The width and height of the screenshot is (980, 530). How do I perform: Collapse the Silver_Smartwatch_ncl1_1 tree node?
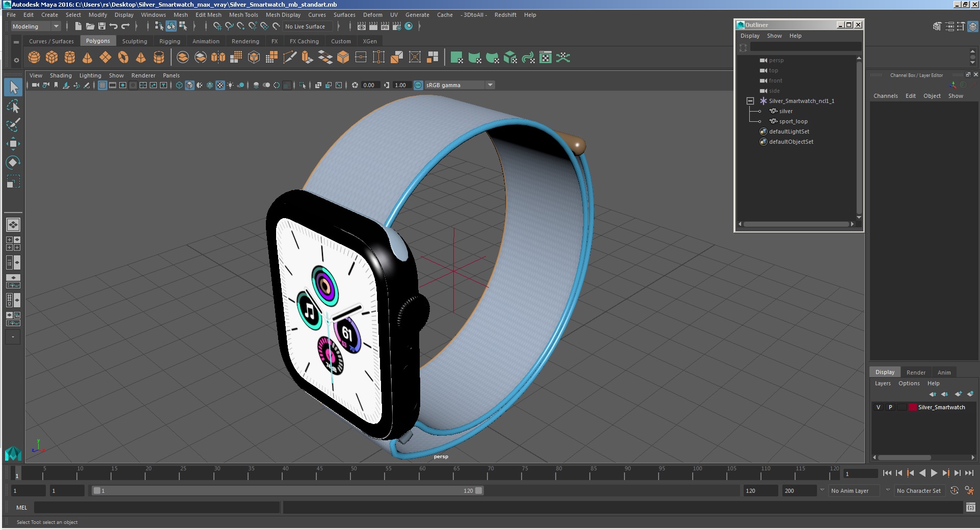click(x=750, y=101)
